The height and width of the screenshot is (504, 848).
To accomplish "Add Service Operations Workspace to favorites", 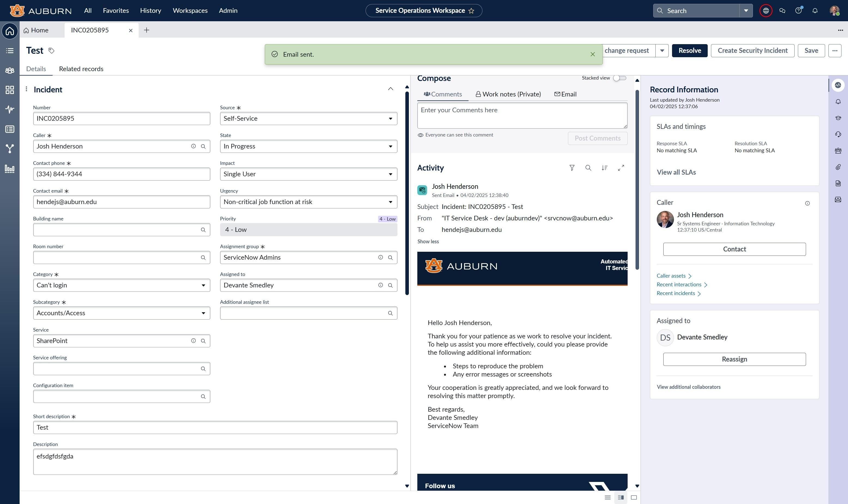I will point(471,11).
